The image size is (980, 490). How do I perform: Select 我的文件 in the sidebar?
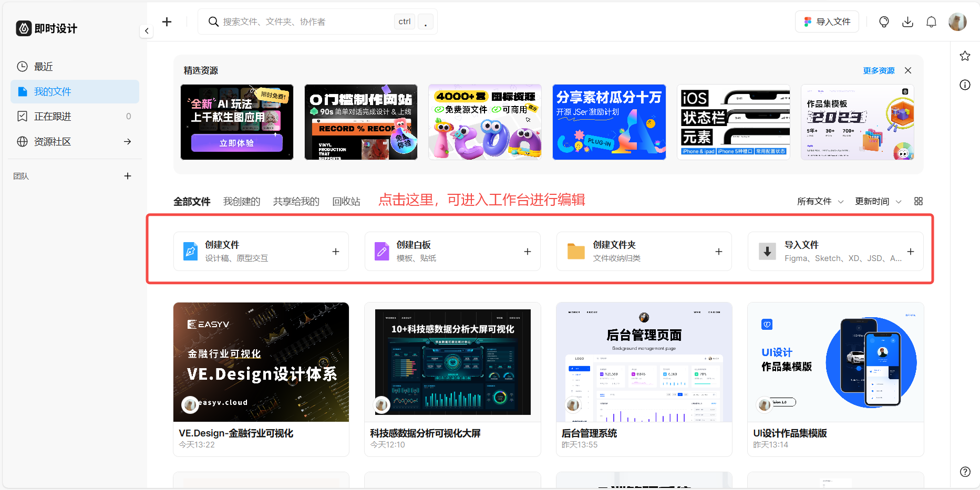tap(75, 91)
